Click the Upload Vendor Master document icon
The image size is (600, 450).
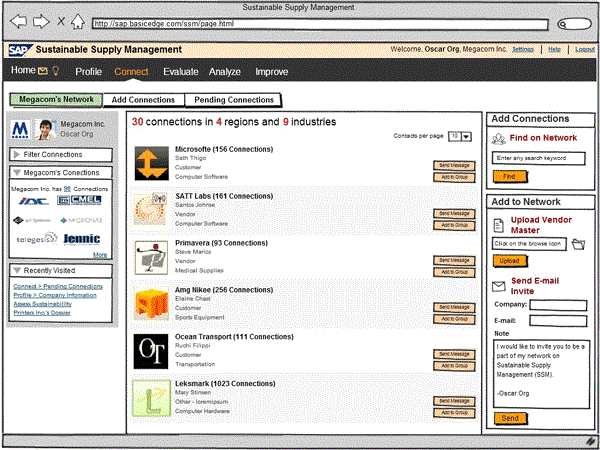coord(499,225)
